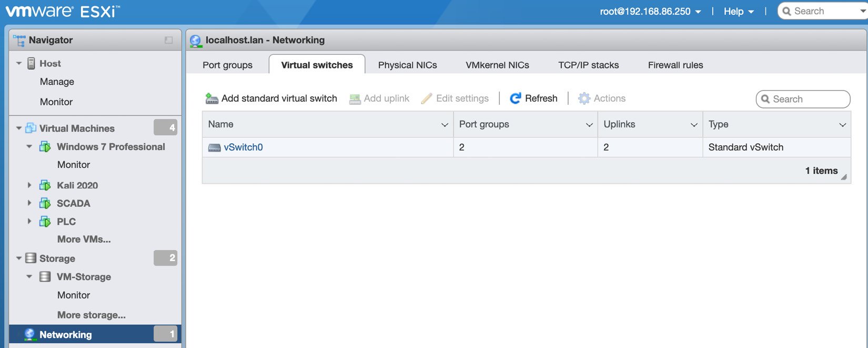
Task: Switch to the Firewall rules tab
Action: [x=675, y=65]
